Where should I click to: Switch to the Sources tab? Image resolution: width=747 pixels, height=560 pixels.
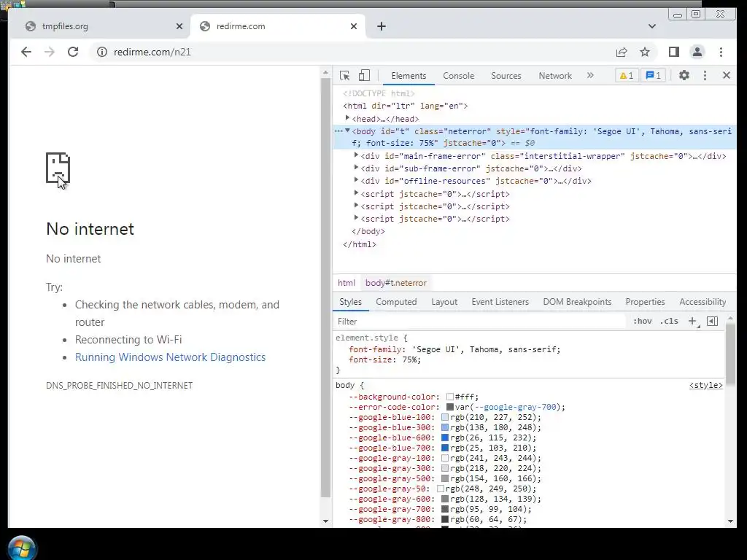pos(506,76)
